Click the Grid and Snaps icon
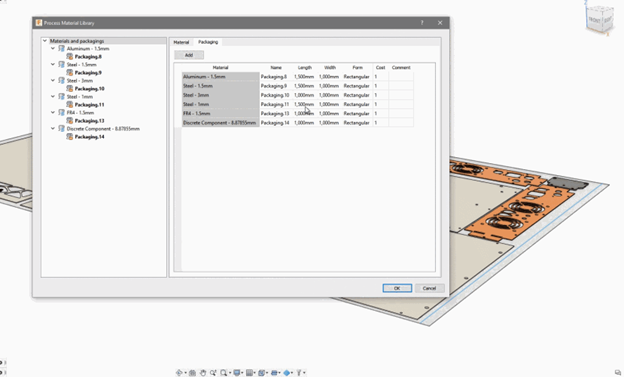The width and height of the screenshot is (624, 377). point(249,373)
